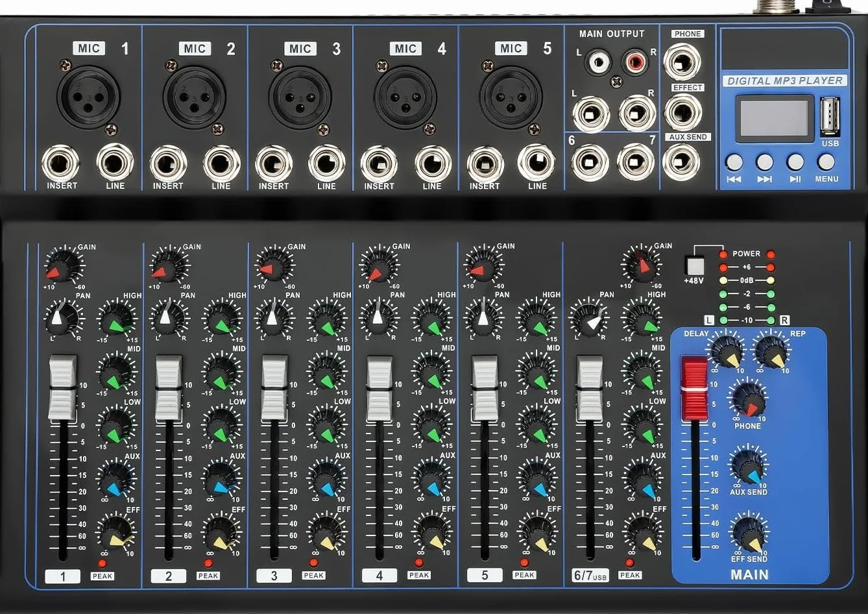Click the MP3 player MENU button
868x614 pixels.
(x=826, y=162)
